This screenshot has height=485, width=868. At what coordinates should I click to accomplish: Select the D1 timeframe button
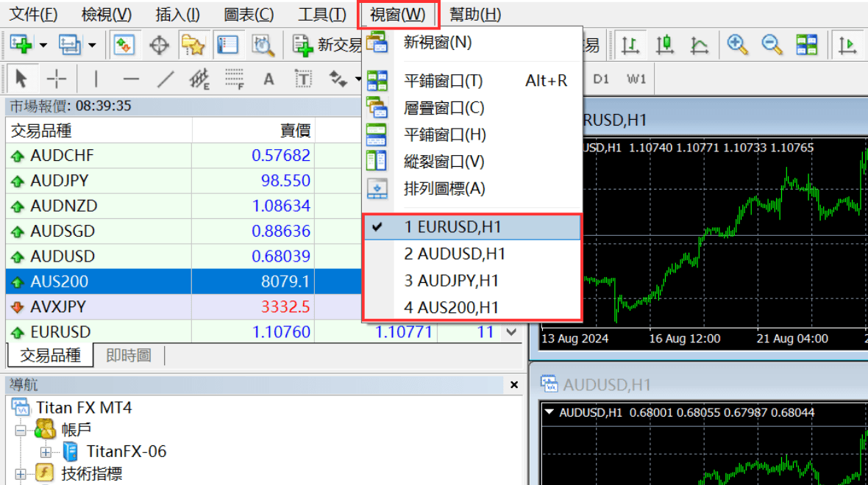601,79
